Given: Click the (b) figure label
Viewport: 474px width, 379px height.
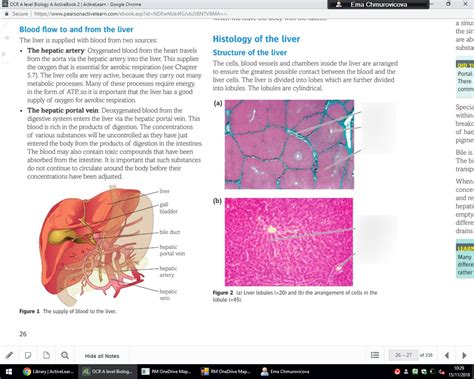Looking at the screenshot, I should [217, 201].
